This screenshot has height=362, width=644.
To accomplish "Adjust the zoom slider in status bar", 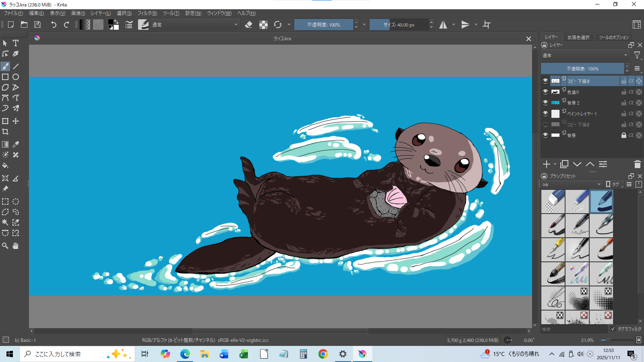I will (x=608, y=340).
